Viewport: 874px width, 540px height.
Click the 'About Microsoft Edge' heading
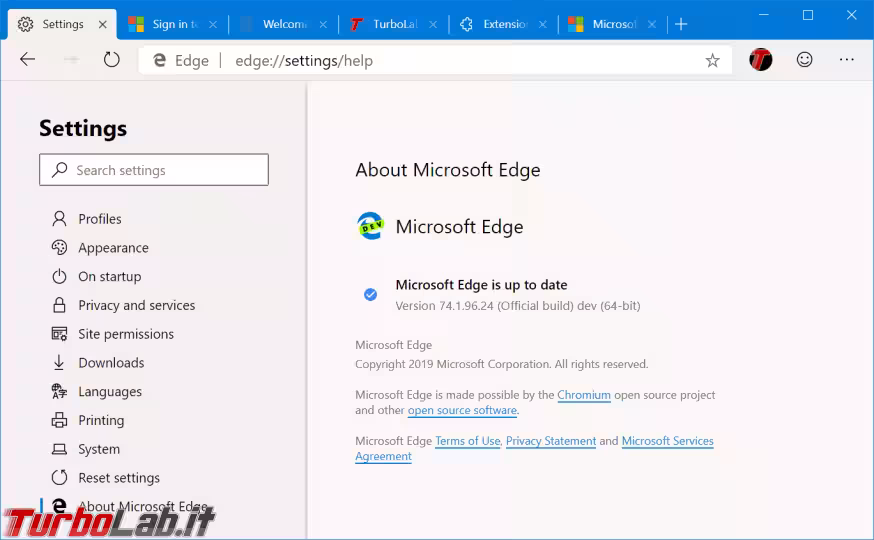tap(448, 170)
